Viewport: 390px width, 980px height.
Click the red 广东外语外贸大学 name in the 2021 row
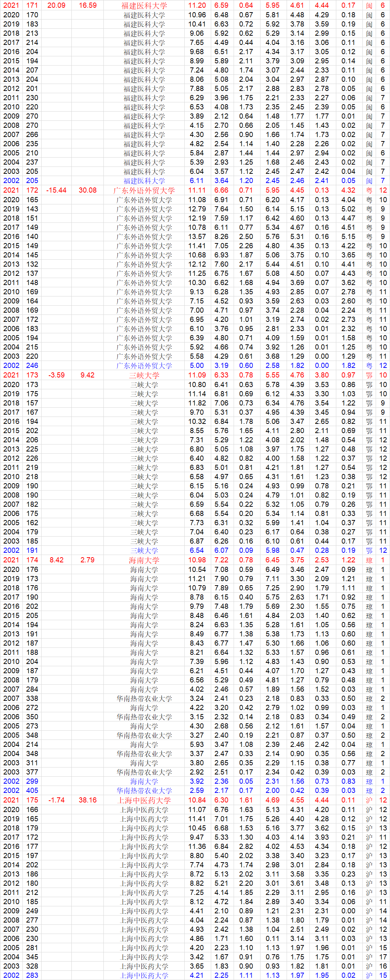pyautogui.click(x=144, y=191)
